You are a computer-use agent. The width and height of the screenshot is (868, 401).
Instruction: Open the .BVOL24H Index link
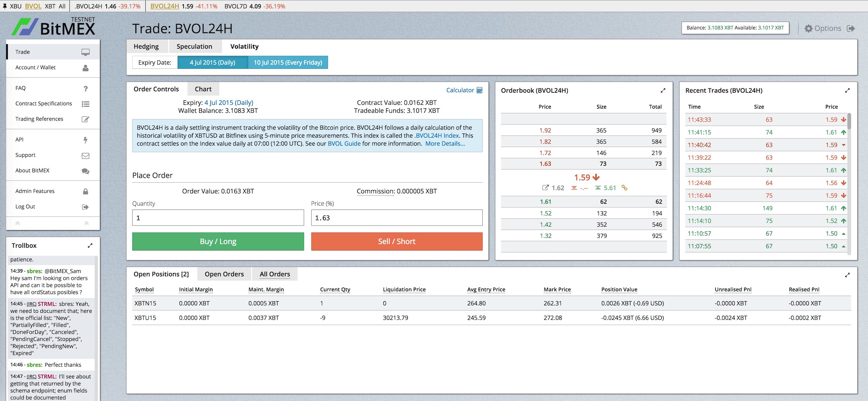coord(437,135)
